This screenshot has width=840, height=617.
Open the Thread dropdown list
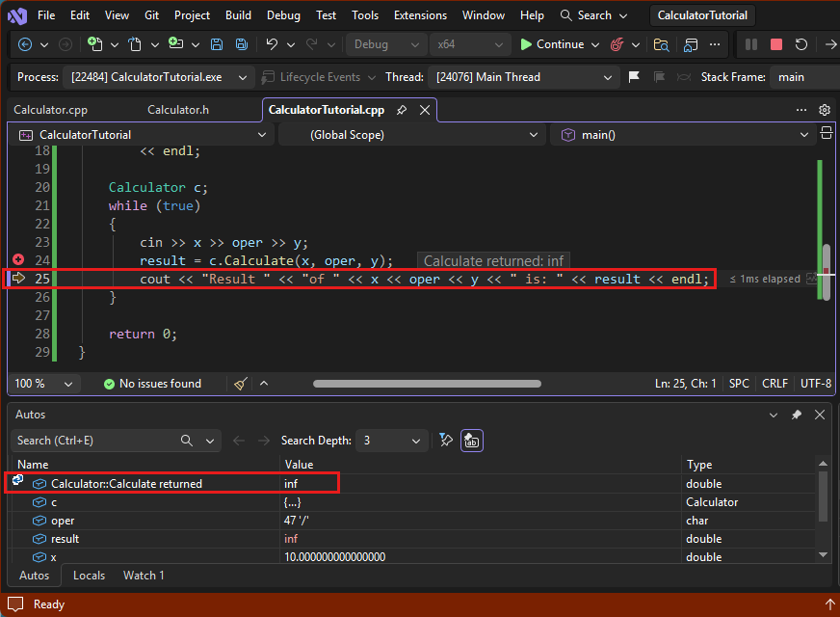524,77
